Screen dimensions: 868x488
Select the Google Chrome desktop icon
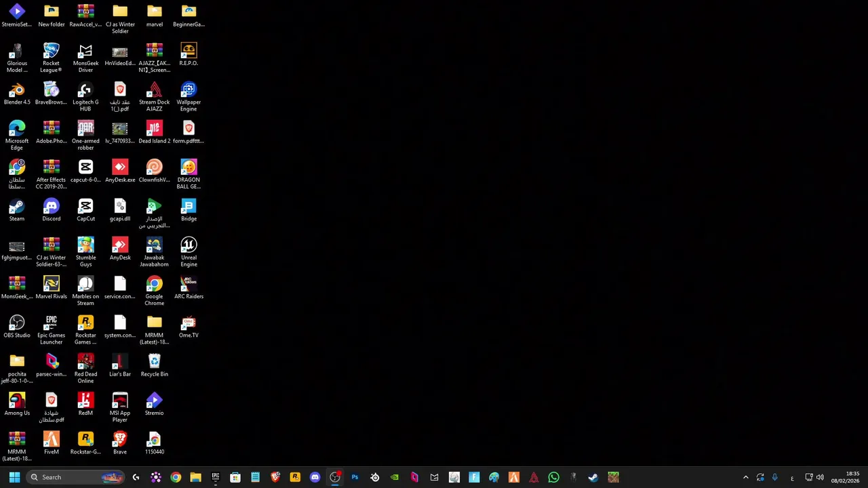click(x=154, y=291)
